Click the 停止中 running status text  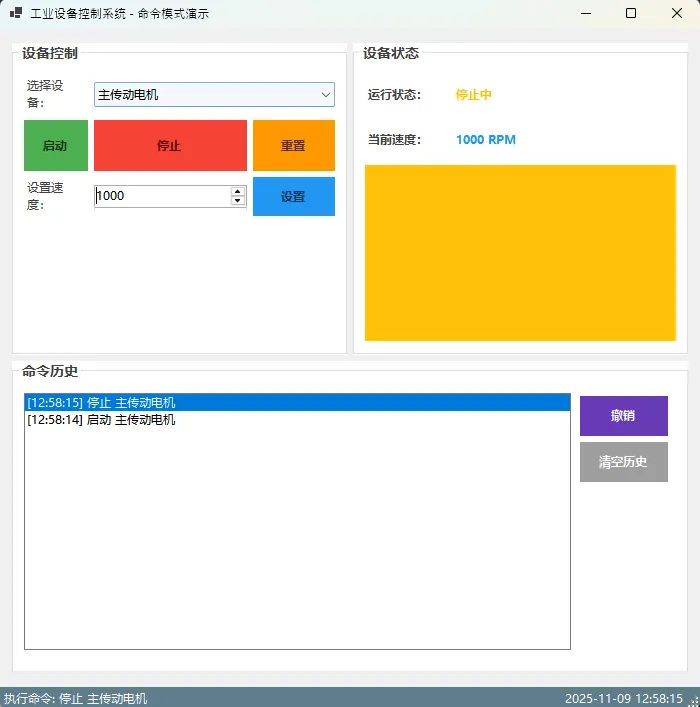click(473, 95)
